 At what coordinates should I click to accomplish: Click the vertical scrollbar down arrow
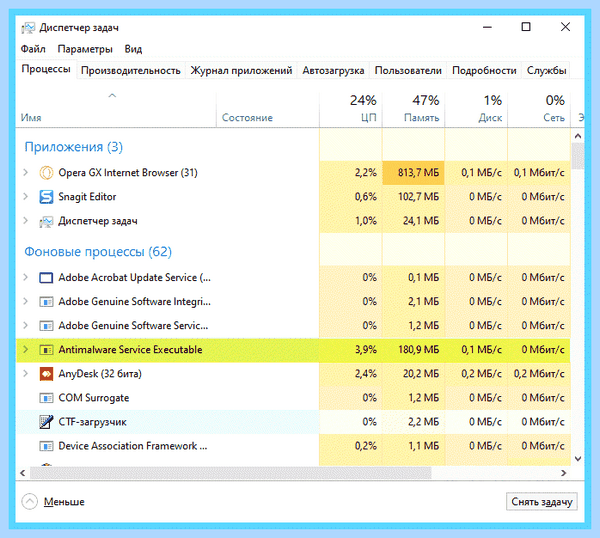[578, 458]
